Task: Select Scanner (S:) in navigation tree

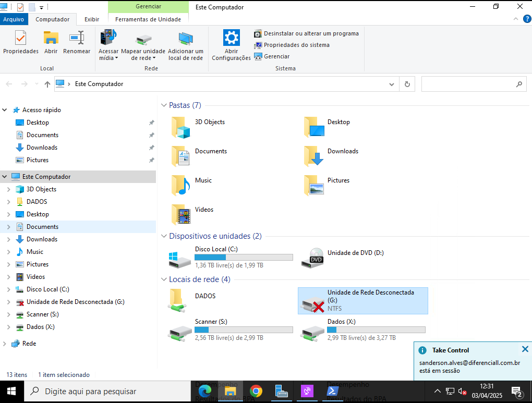Action: pos(43,314)
